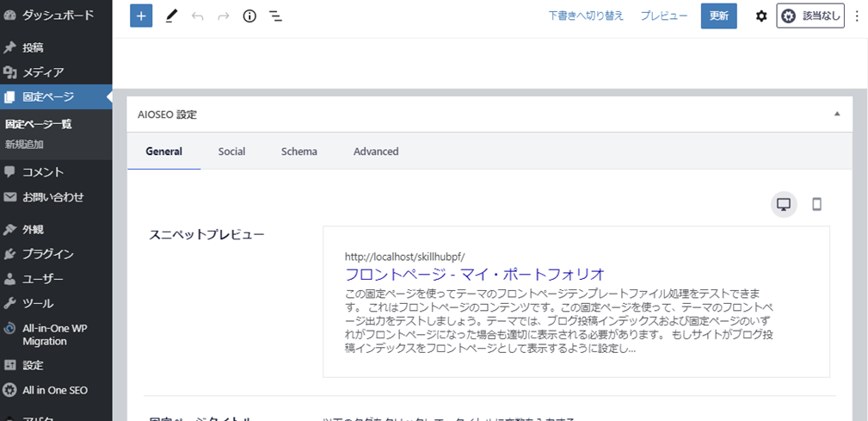The image size is (868, 421).
Task: Click the media icon beside メディア
Action: pos(9,72)
